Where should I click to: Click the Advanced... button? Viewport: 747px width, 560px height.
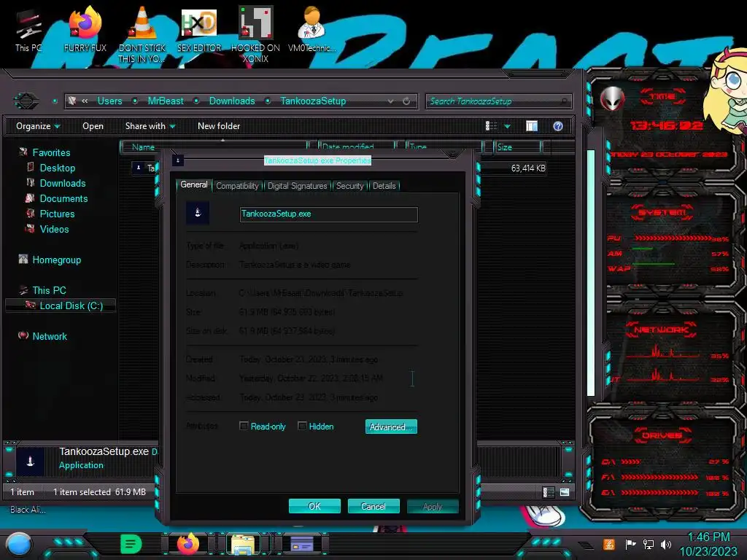[x=391, y=427]
